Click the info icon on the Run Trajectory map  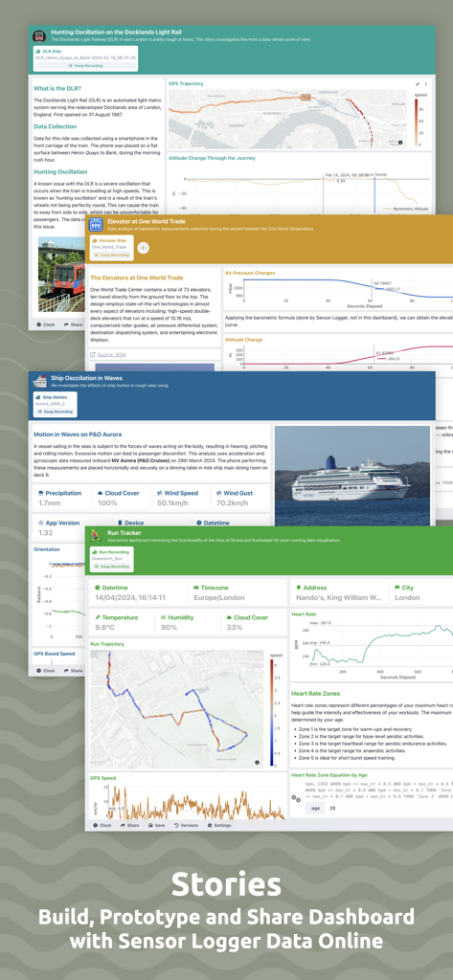tap(257, 763)
